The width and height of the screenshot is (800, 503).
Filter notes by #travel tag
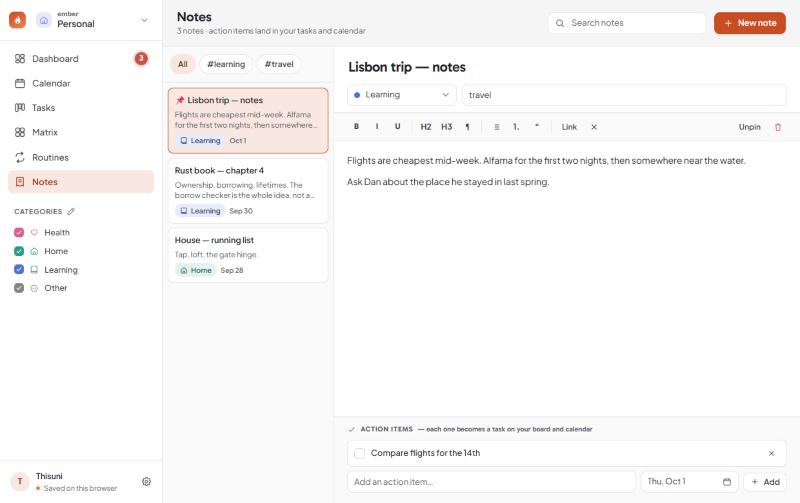(279, 64)
